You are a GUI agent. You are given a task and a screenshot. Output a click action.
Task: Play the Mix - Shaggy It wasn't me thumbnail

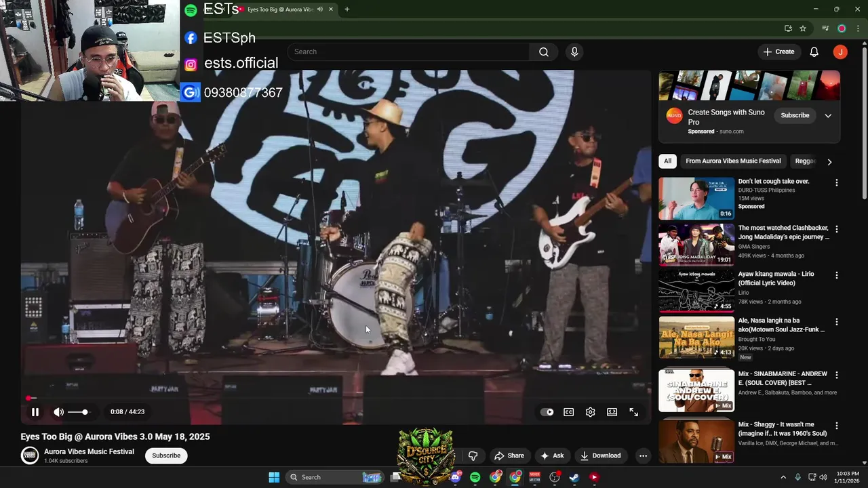[696, 442]
